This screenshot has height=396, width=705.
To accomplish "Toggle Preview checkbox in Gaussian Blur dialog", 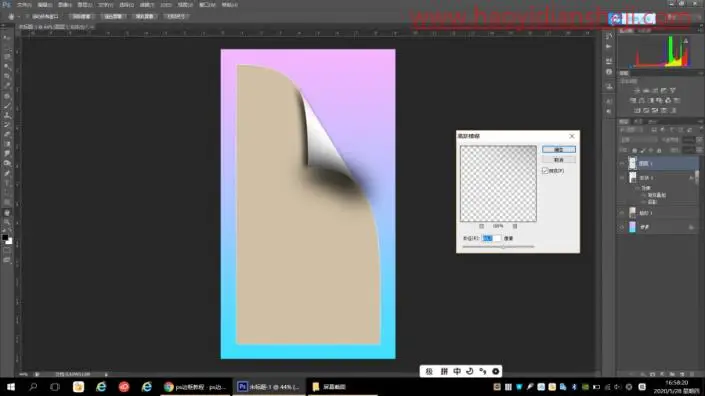I will click(545, 171).
